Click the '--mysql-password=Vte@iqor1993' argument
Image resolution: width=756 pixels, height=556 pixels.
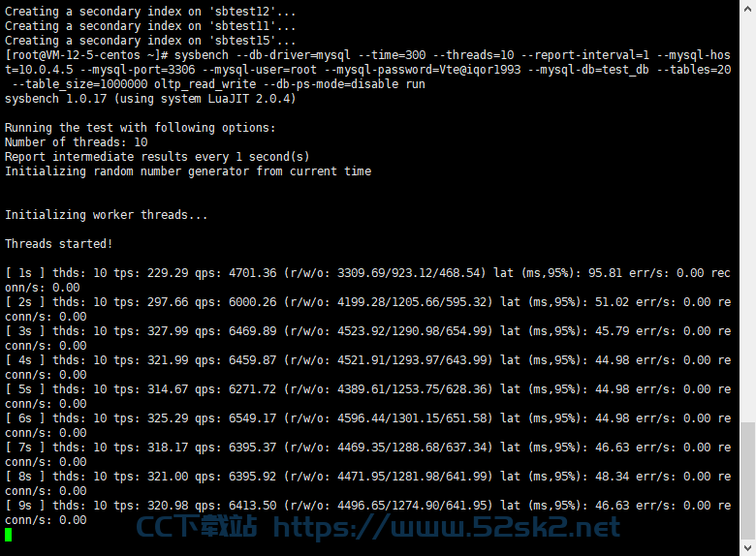tap(422, 70)
